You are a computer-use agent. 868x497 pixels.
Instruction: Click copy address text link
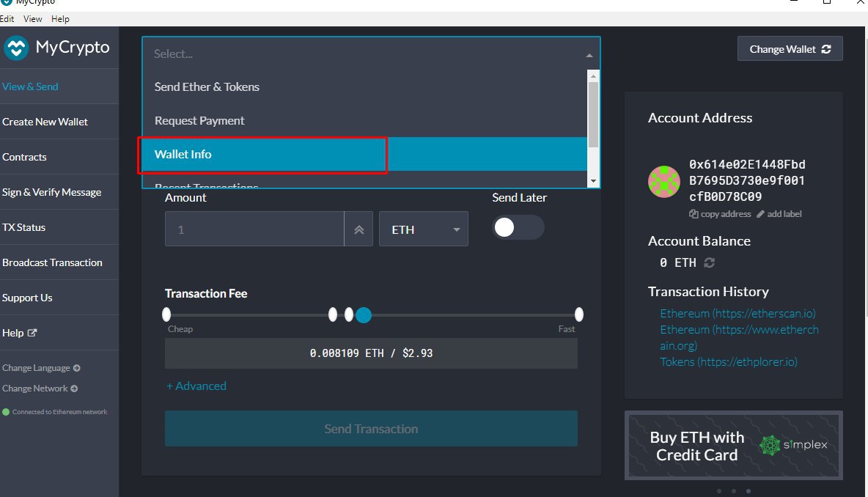726,214
